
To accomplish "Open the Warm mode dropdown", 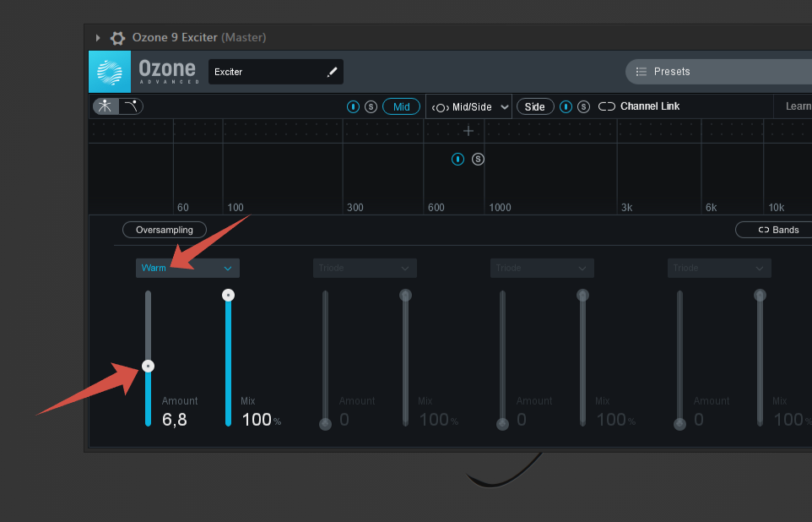I will [x=187, y=268].
